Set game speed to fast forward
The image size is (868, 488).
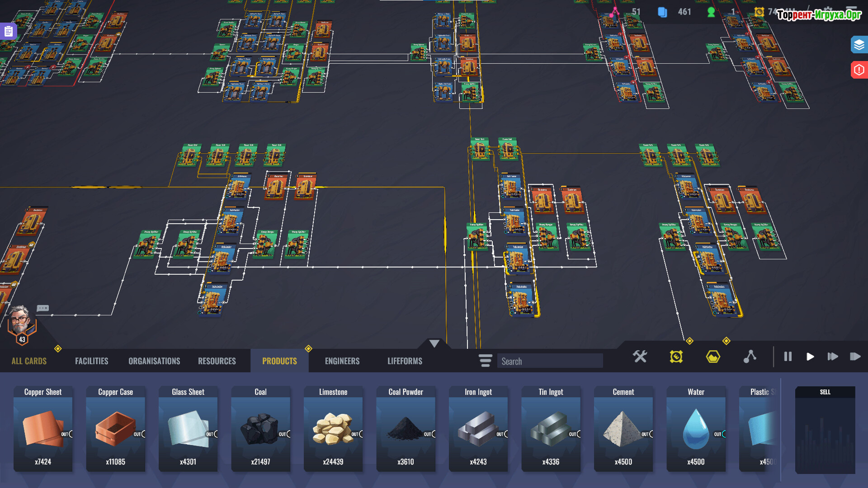(832, 357)
